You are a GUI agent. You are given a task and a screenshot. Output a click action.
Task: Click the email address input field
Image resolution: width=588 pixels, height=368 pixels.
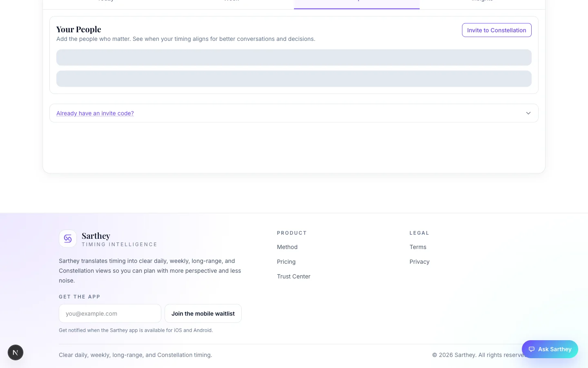(x=110, y=313)
